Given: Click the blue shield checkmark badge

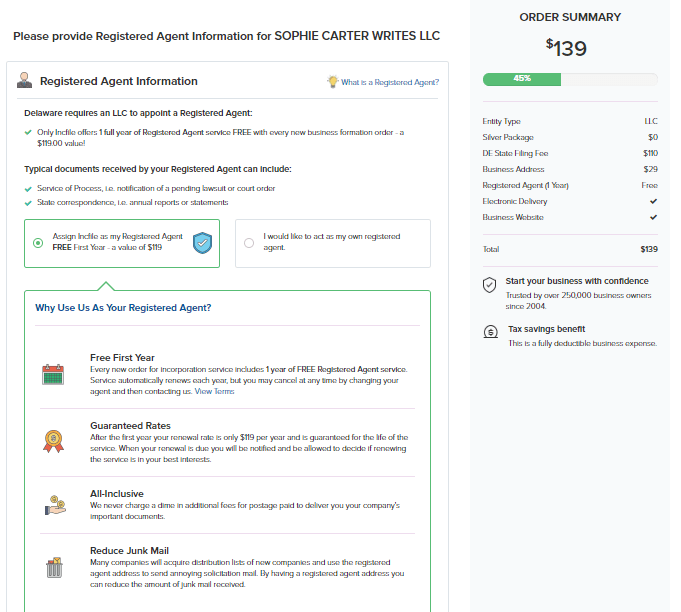Looking at the screenshot, I should coord(203,242).
